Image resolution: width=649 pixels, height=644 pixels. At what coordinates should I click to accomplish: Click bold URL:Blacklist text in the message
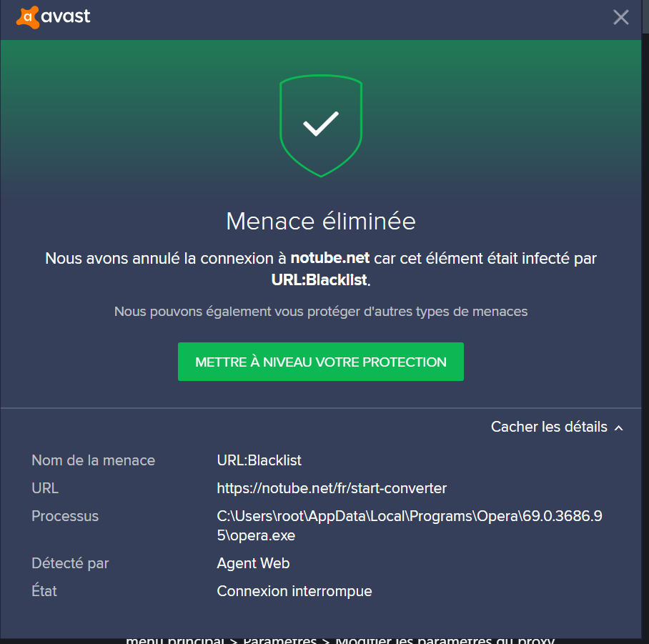coord(319,279)
